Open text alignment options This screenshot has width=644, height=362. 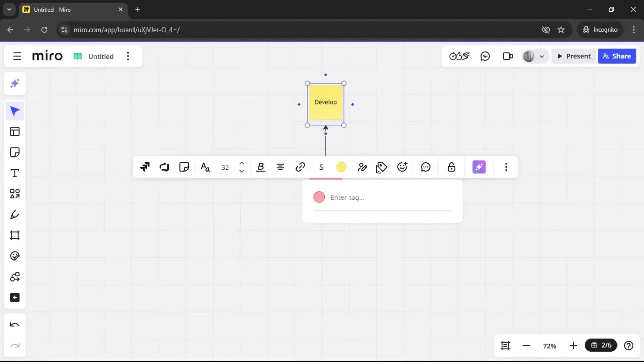point(280,167)
